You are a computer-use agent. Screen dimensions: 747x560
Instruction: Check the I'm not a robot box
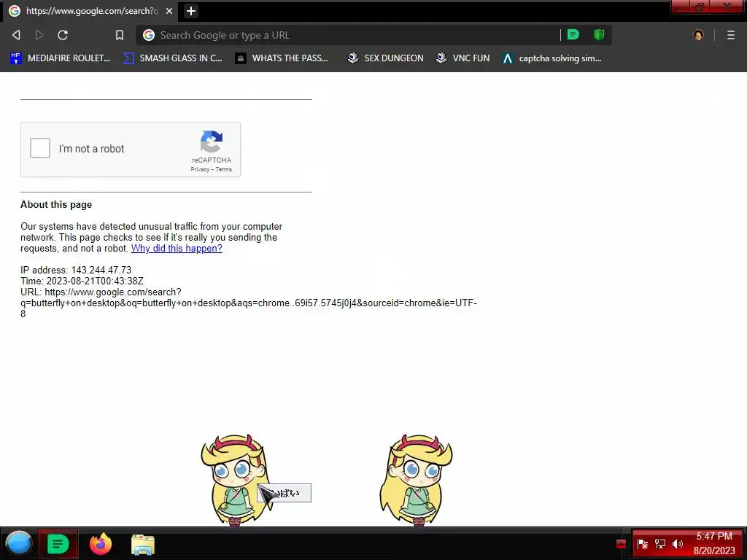40,148
